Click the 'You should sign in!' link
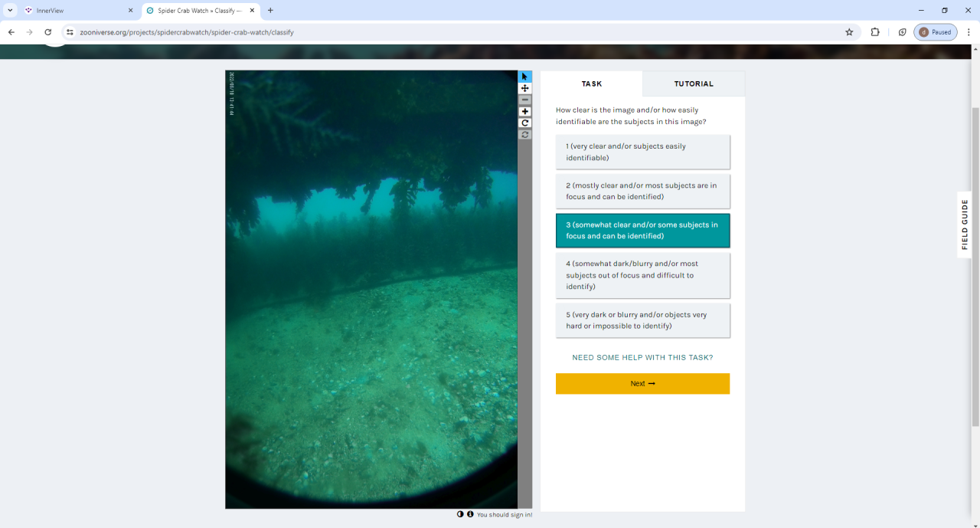This screenshot has width=980, height=528. tap(505, 515)
